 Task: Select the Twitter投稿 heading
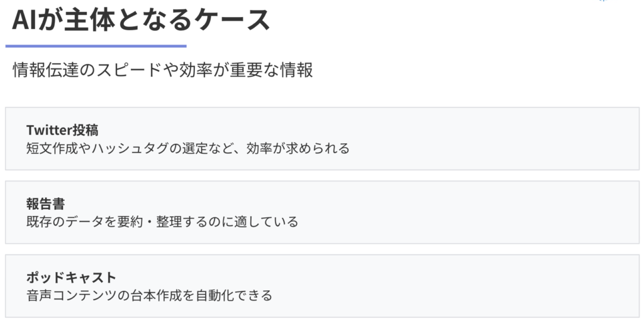click(62, 130)
